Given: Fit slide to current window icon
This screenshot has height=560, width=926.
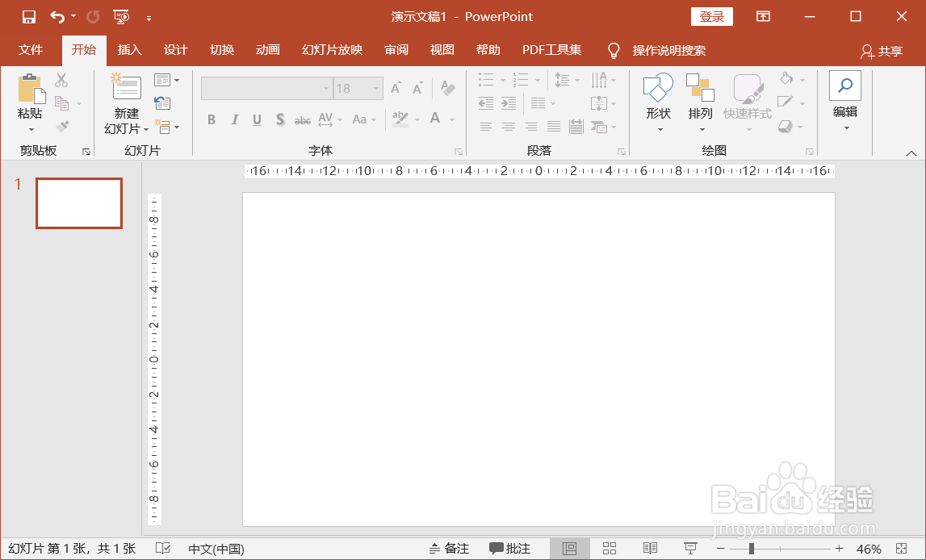Looking at the screenshot, I should 901,549.
